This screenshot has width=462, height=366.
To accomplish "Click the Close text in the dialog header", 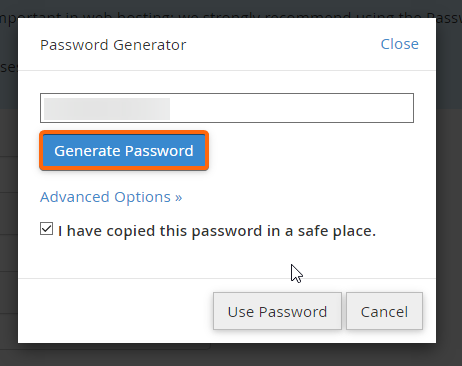I will tap(400, 44).
